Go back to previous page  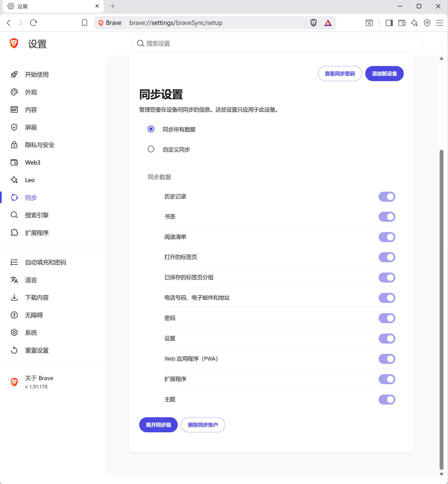[x=9, y=23]
